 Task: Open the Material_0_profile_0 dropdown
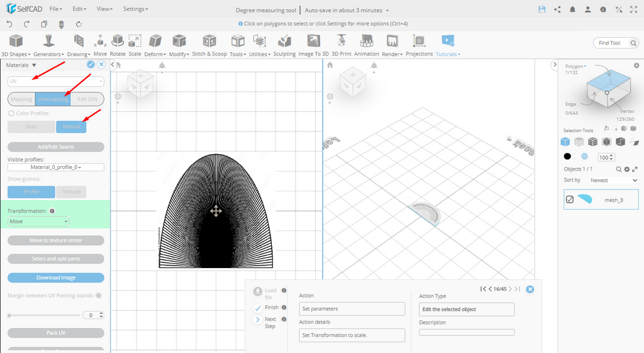click(x=56, y=167)
